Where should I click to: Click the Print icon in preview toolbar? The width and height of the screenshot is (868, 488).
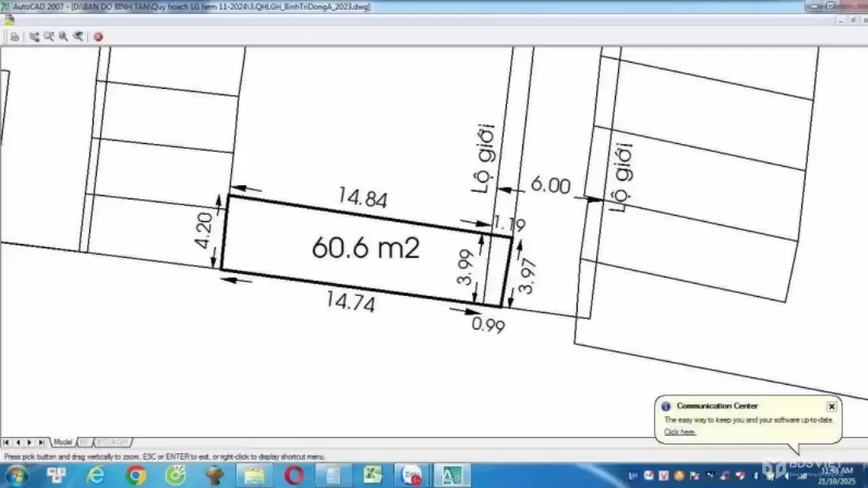click(x=14, y=37)
